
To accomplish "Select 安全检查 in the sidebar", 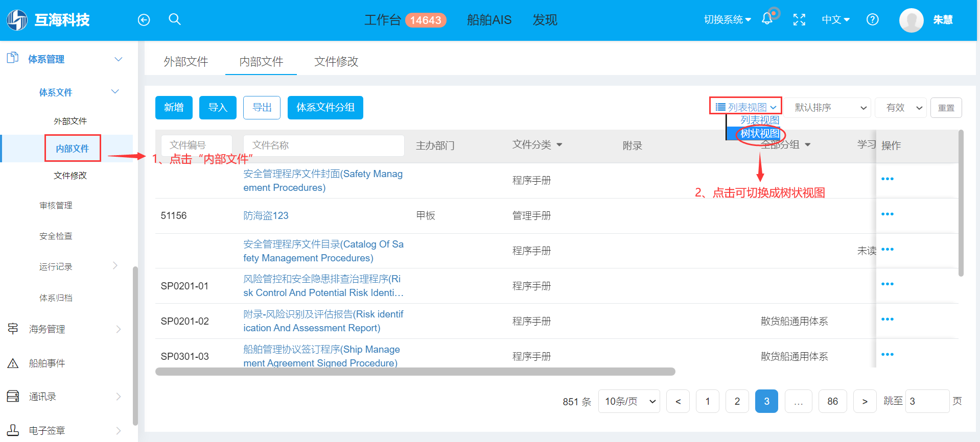I will pos(56,236).
